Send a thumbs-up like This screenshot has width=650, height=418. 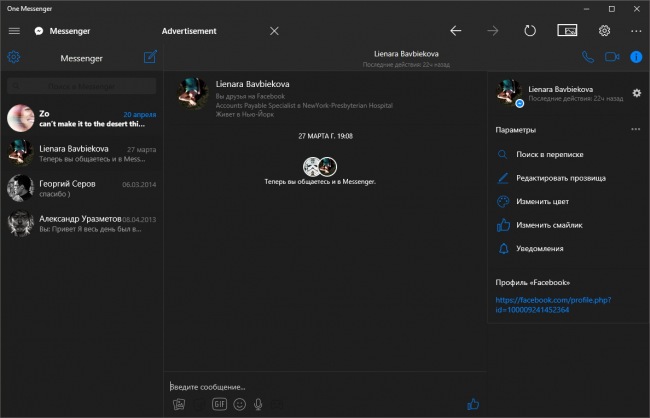click(473, 404)
